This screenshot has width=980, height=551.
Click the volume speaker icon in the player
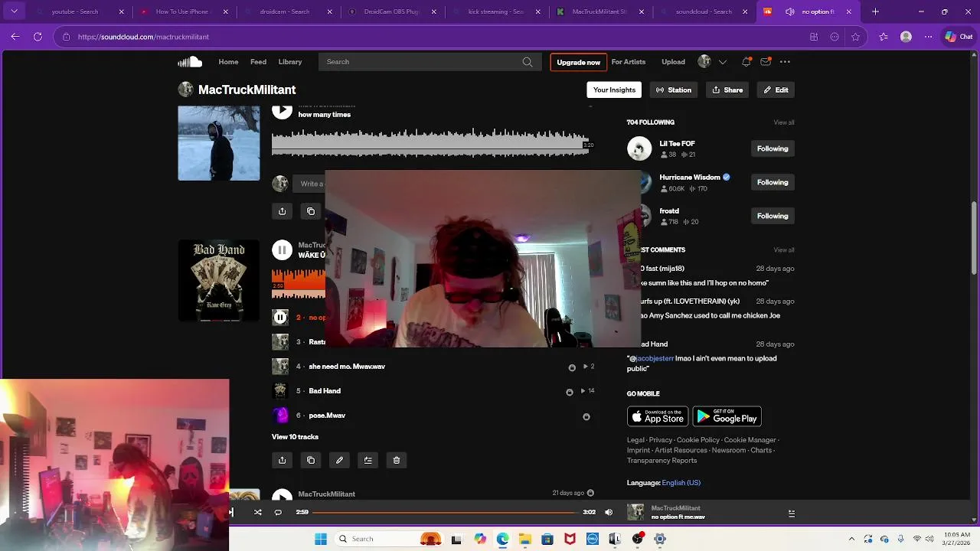609,512
